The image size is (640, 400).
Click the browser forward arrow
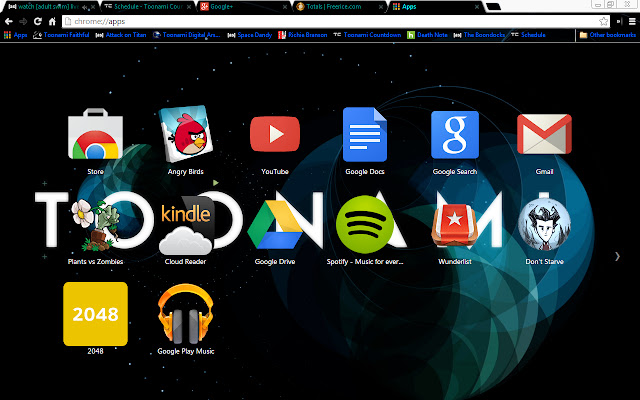tap(23, 21)
